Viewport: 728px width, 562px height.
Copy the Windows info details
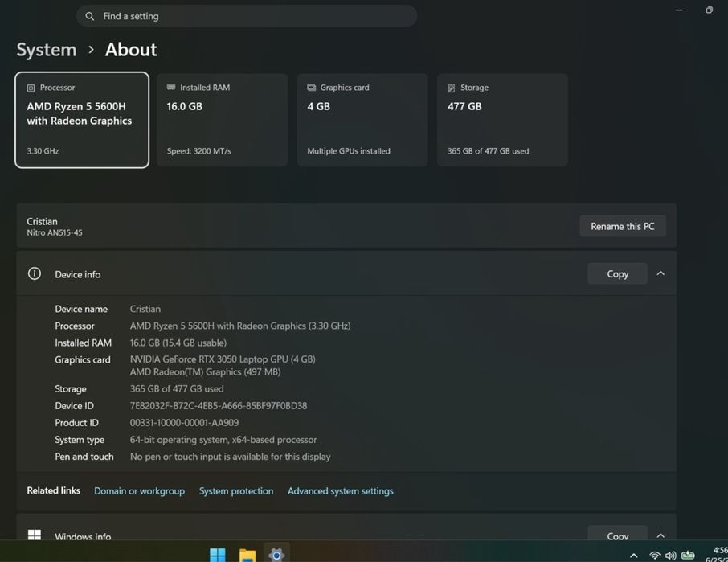[x=617, y=534]
